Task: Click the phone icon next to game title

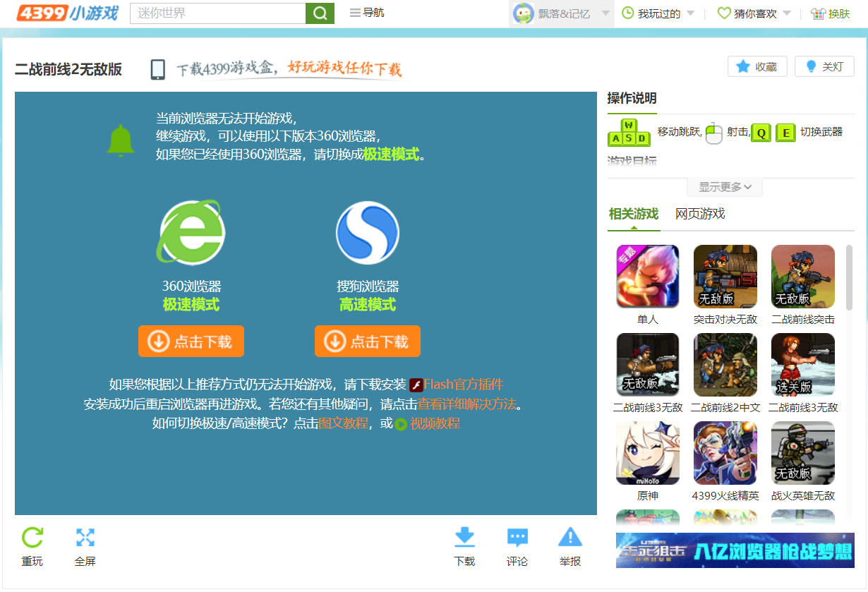Action: coord(158,69)
